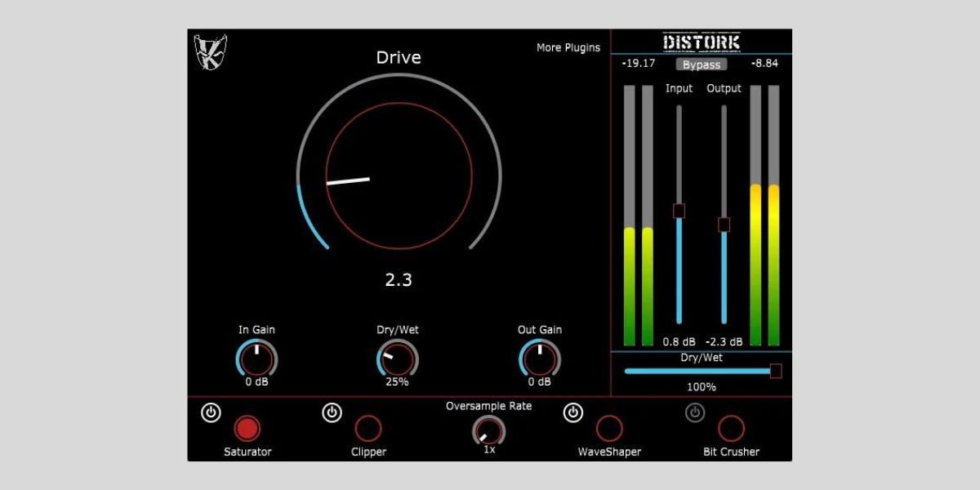Toggle the WaveShaper power icon
This screenshot has height=490, width=980.
coord(573,413)
